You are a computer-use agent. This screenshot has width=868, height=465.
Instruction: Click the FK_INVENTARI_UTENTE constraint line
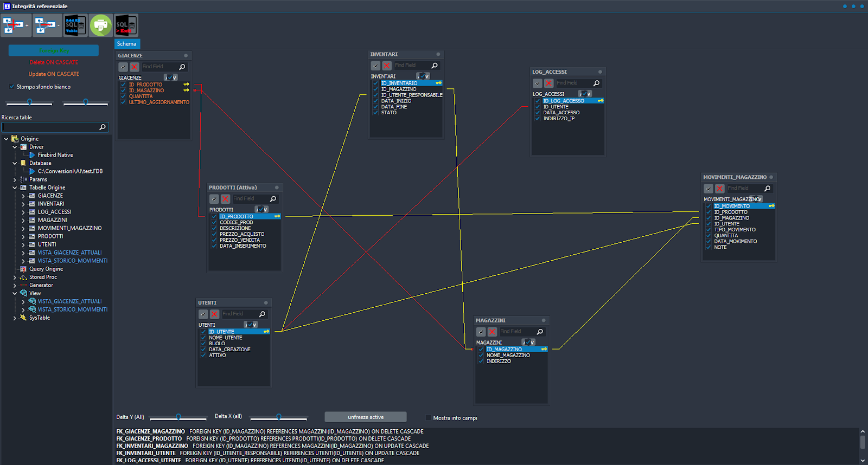pos(267,453)
